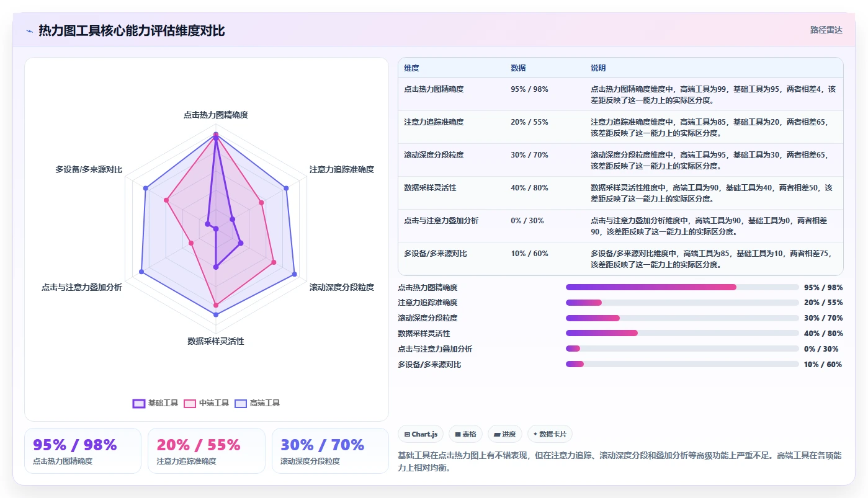
Task: Click the 点击与注意力叠加分析 progress bar
Action: coord(682,349)
